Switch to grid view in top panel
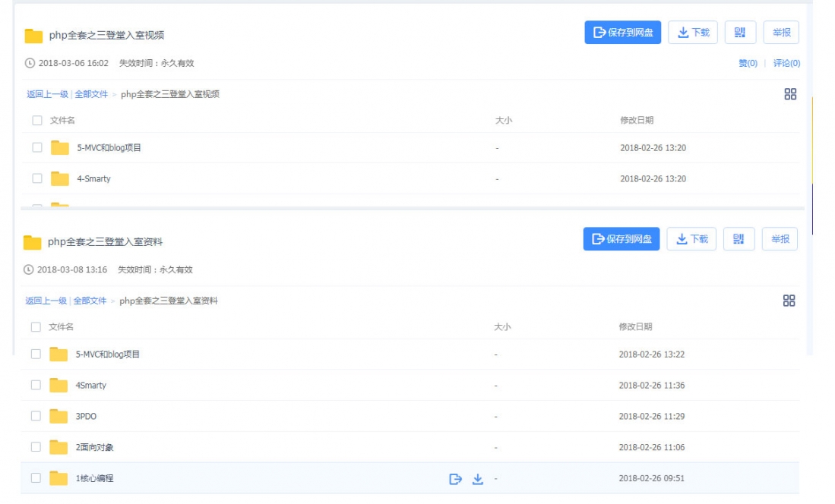Viewport: 835px width, 504px height. point(790,94)
